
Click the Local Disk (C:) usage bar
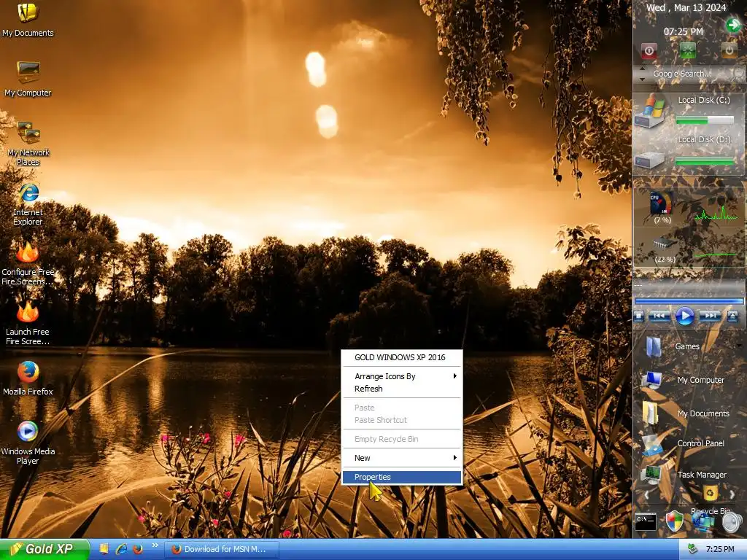click(705, 121)
